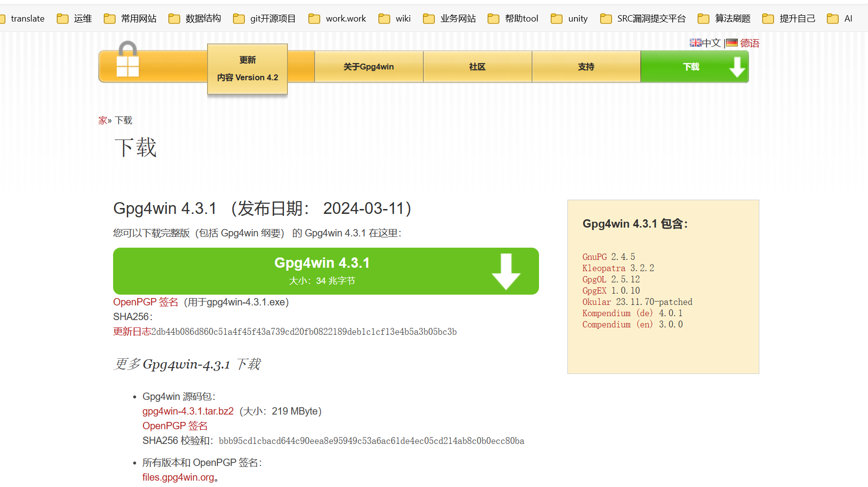Visit the files.gpg4win.org link
The image size is (868, 487).
178,477
